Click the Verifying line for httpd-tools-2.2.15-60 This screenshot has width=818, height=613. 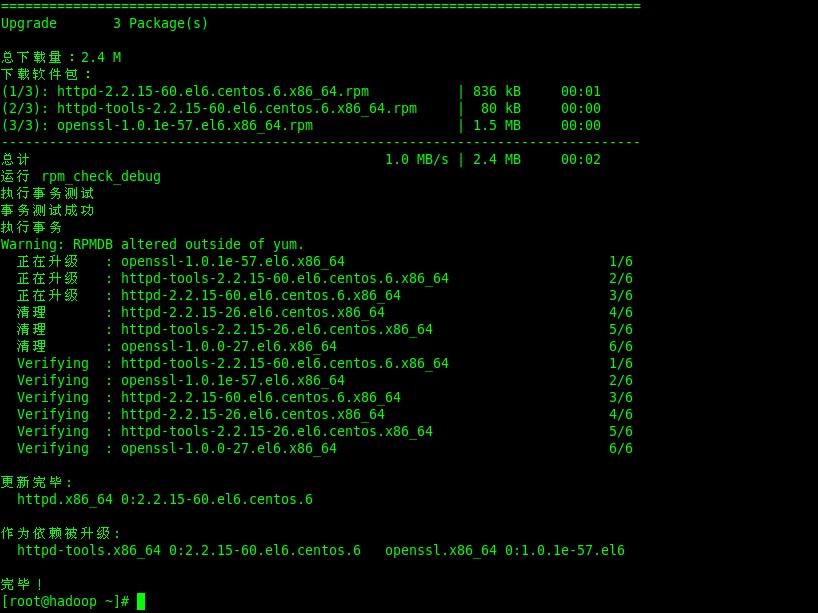click(x=324, y=363)
